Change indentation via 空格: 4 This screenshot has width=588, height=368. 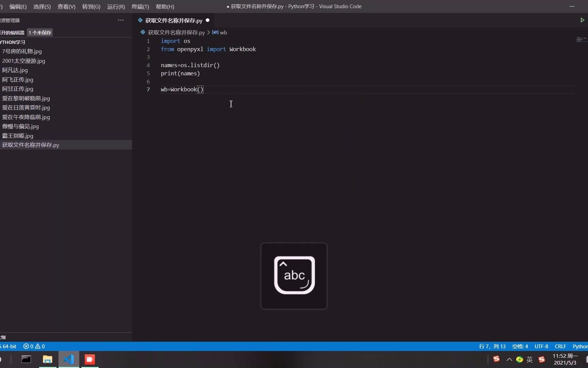520,346
